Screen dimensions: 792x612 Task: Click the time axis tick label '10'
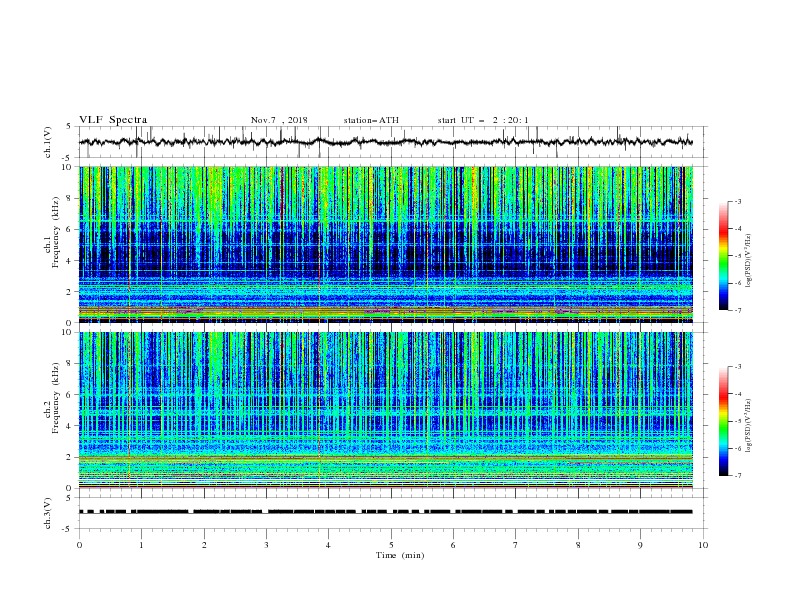pyautogui.click(x=703, y=545)
